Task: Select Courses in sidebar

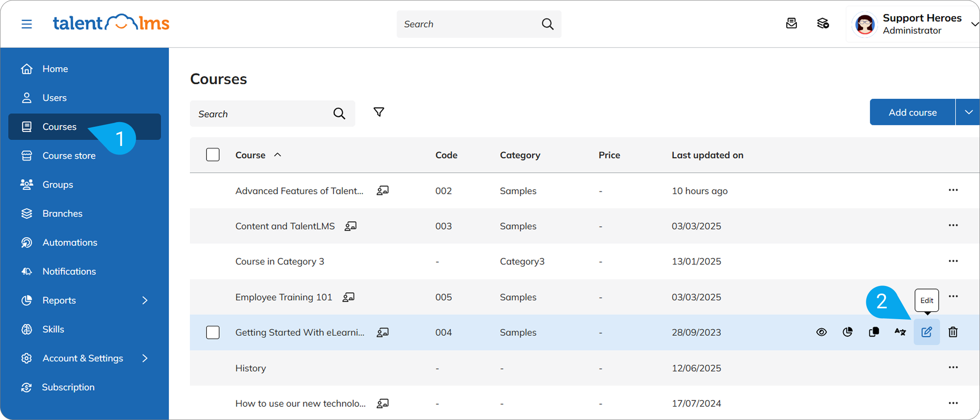Action: point(84,126)
